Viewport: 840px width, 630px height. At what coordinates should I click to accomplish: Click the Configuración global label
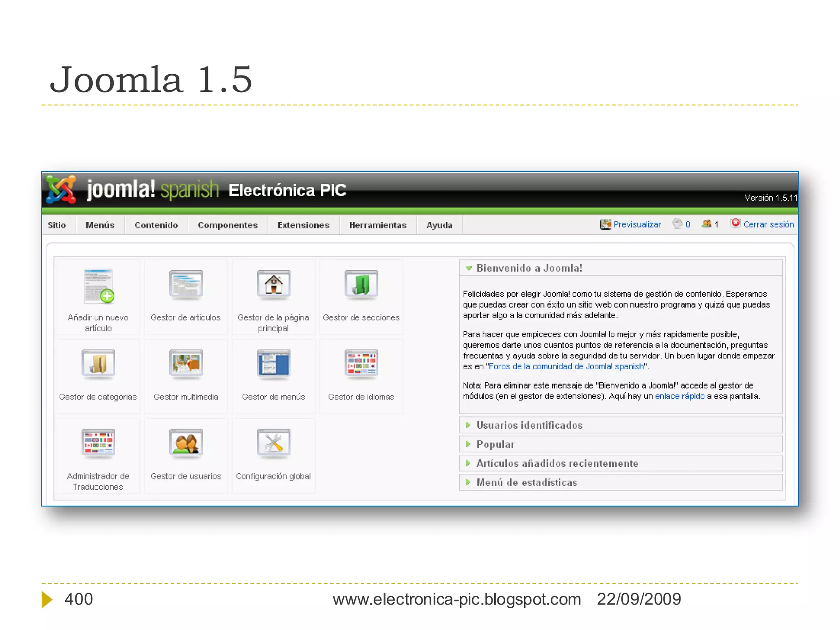tap(273, 476)
